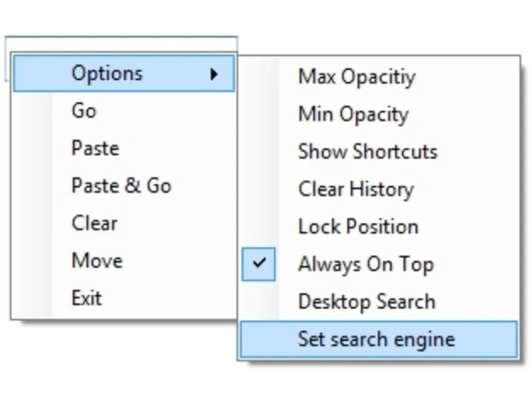Viewport: 532px width, 399px height.
Task: Turn on Desktop Search
Action: coord(366,301)
